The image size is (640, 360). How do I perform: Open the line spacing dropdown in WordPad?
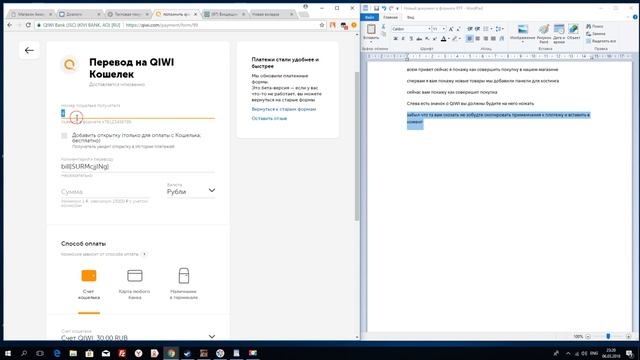[502, 29]
